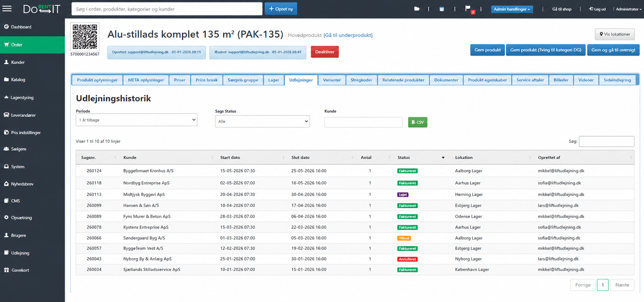The width and height of the screenshot is (644, 302).
Task: Click customer Midtjysk Byggeri ApS
Action: coord(144,194)
